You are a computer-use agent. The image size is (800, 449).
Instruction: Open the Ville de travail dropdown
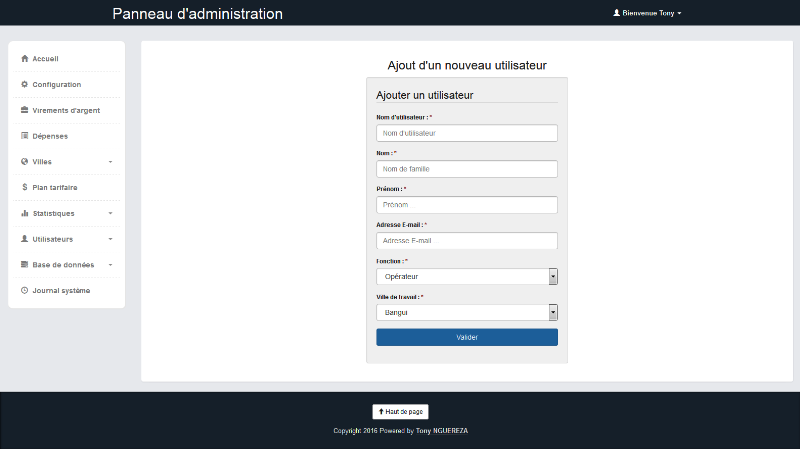coord(466,313)
